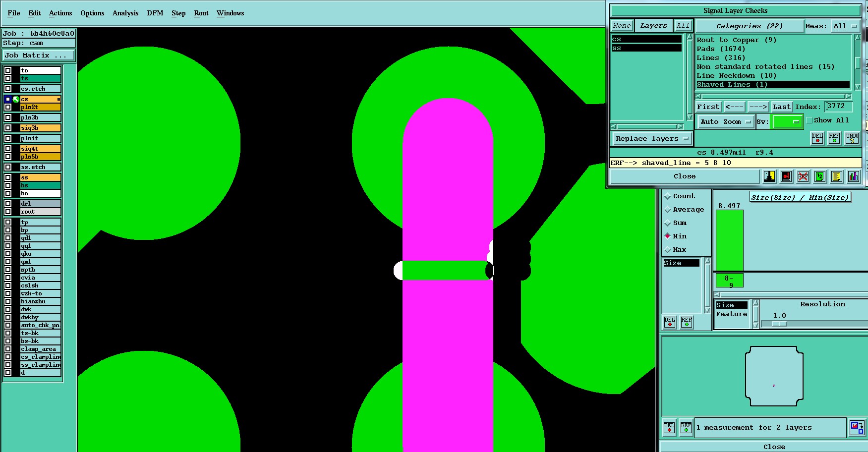Screen dimensions: 868x452
Task: Click the 8-9 green histogram range block
Action: tap(729, 281)
